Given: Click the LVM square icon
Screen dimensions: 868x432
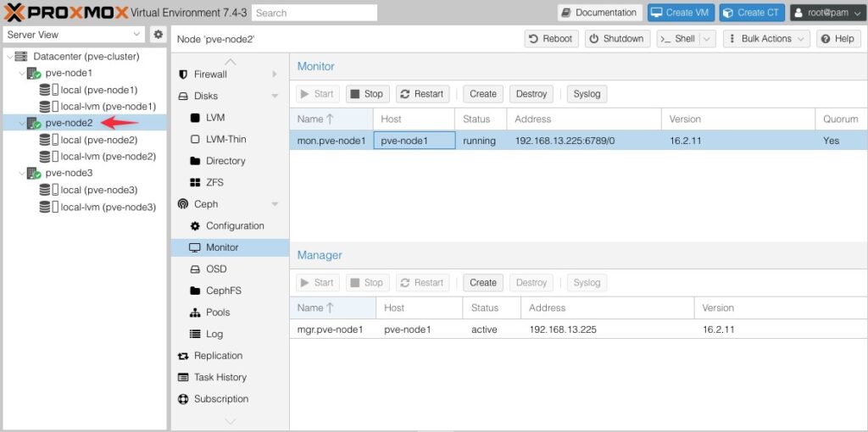Looking at the screenshot, I should point(195,118).
